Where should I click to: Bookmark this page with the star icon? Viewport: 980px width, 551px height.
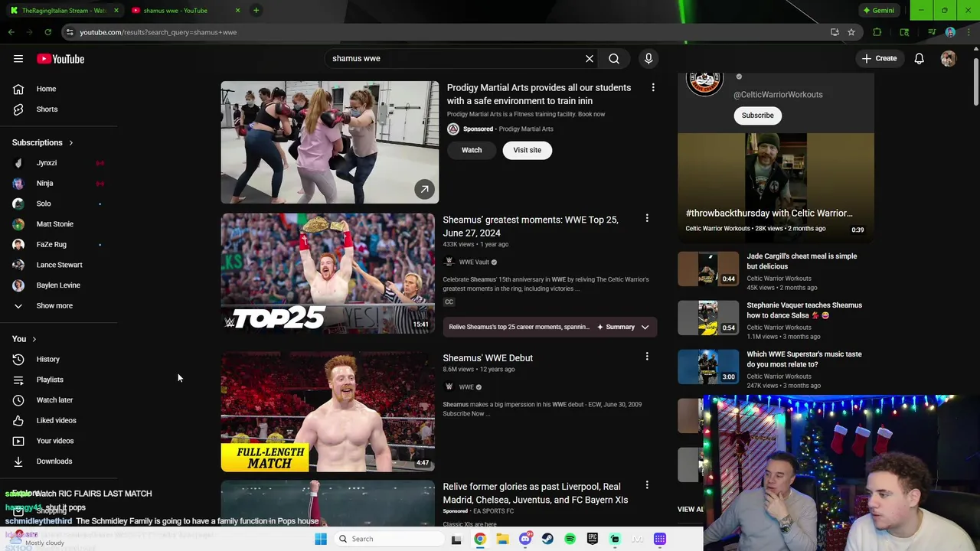tap(851, 32)
